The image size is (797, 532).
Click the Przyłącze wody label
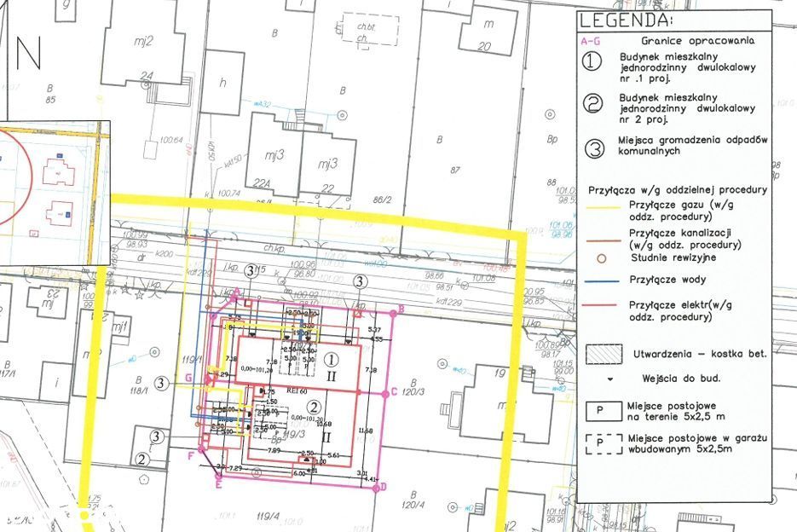coord(667,280)
